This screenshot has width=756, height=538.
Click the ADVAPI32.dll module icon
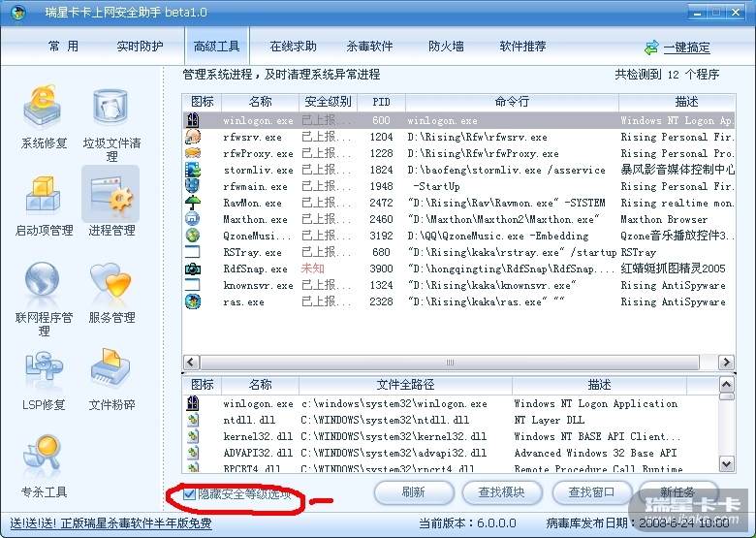[x=193, y=453]
